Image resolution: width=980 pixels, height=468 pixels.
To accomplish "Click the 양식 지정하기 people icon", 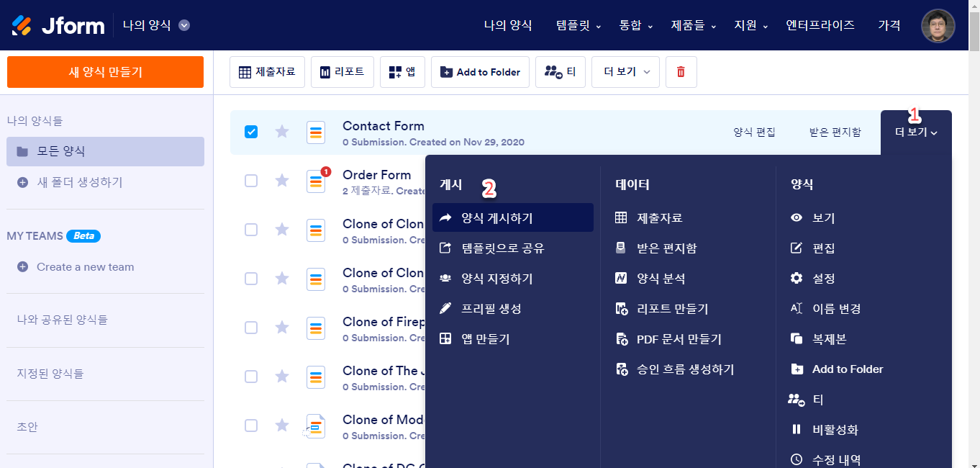I will click(x=445, y=278).
